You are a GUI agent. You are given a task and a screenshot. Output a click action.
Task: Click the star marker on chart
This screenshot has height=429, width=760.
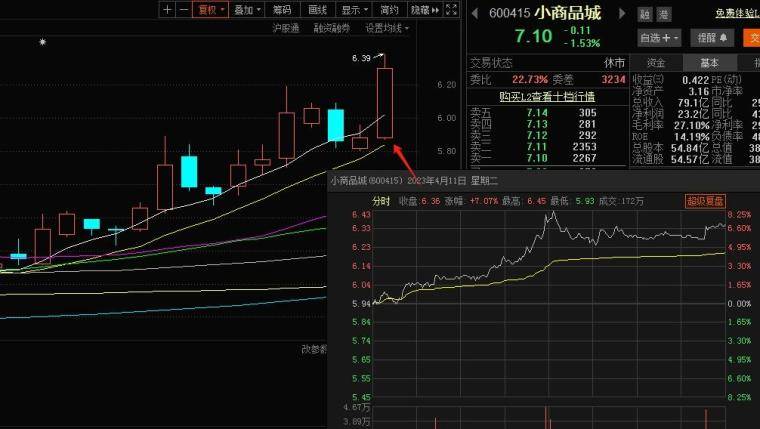43,42
